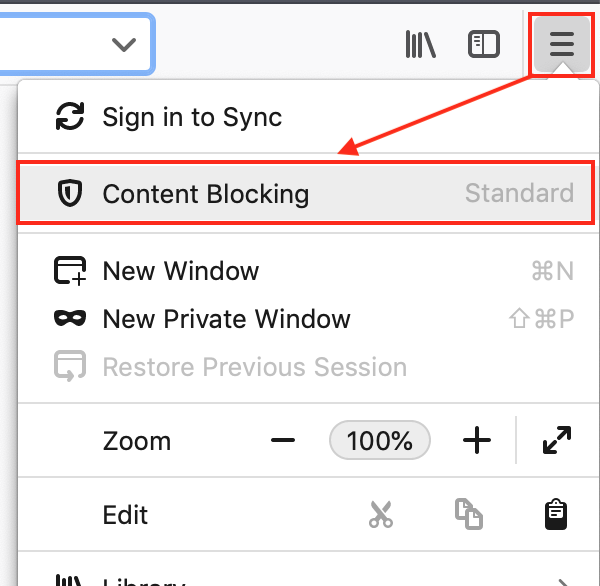Zoom out with the minus button
This screenshot has height=586, width=600.
coord(283,440)
